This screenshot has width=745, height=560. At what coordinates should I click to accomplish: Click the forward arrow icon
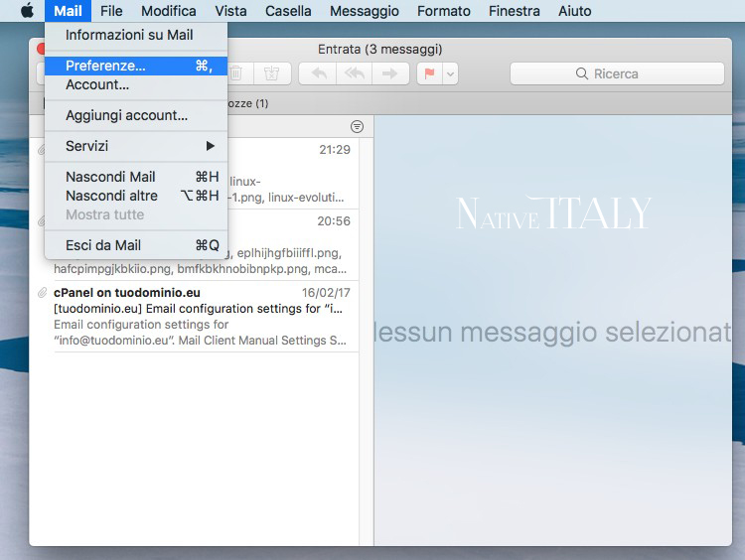click(390, 73)
